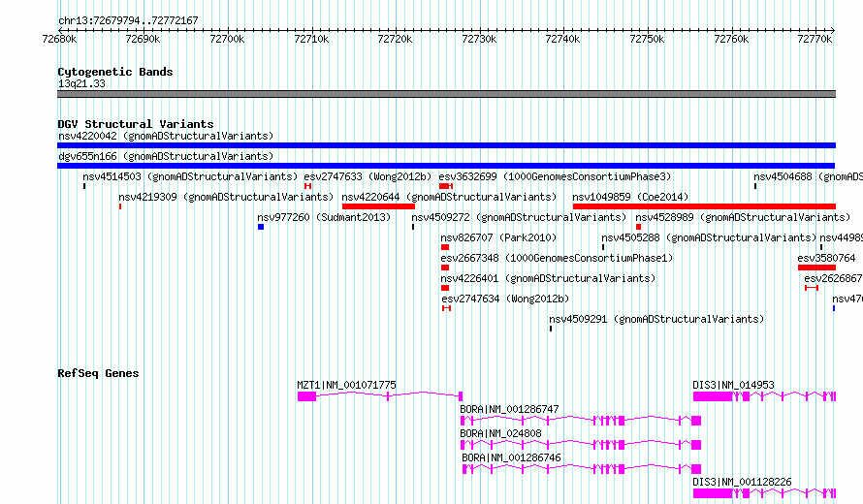The image size is (863, 504).
Task: Select the DIS3|NM_014953 gene label
Action: point(734,385)
